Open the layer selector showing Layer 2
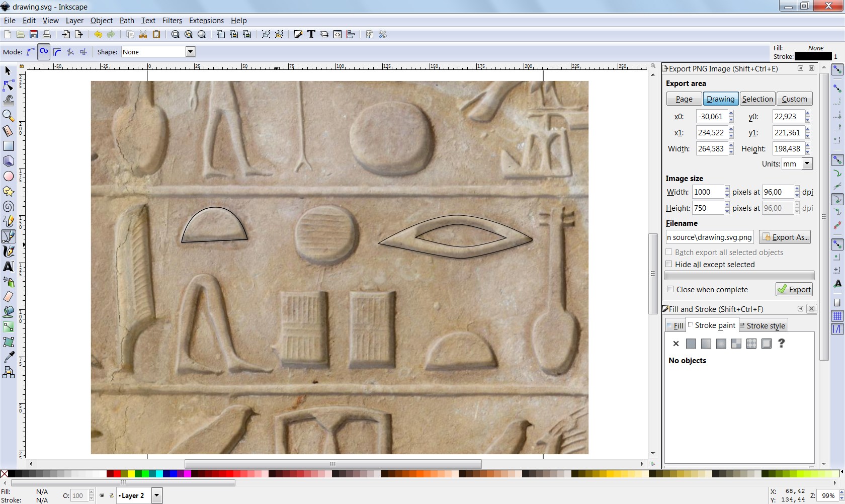Image resolution: width=845 pixels, height=504 pixels. [156, 495]
